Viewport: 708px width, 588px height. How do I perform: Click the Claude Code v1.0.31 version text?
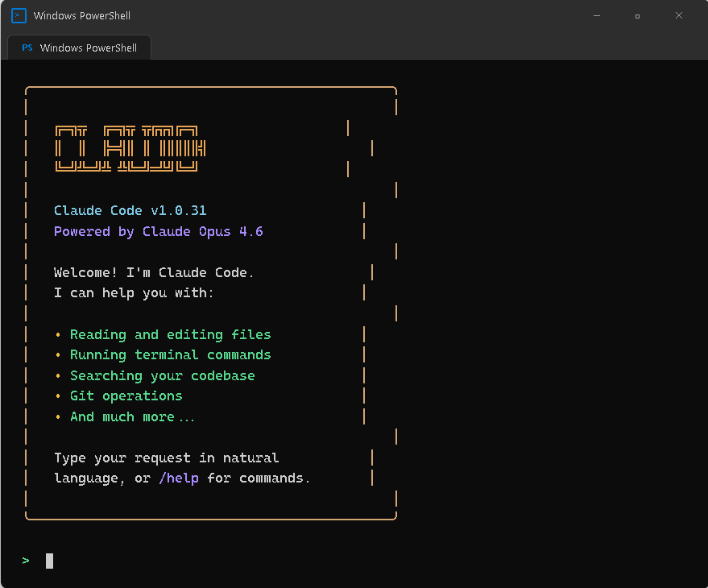(130, 210)
